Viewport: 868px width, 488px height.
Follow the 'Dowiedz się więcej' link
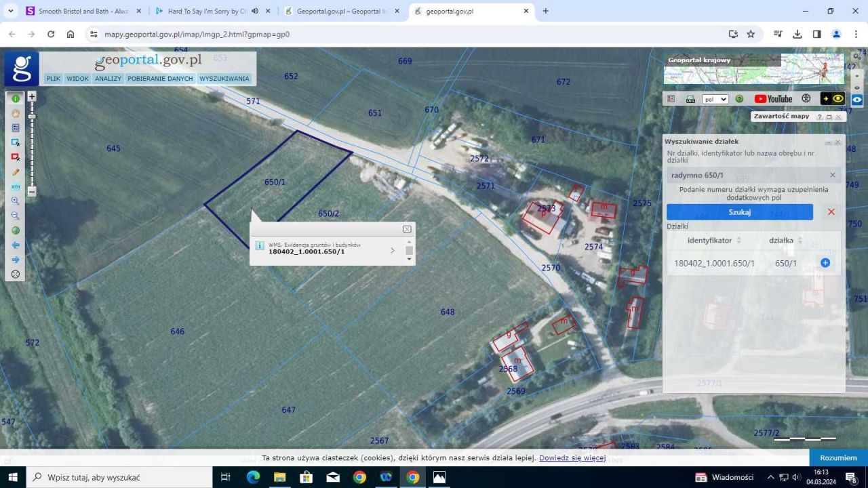tap(572, 458)
